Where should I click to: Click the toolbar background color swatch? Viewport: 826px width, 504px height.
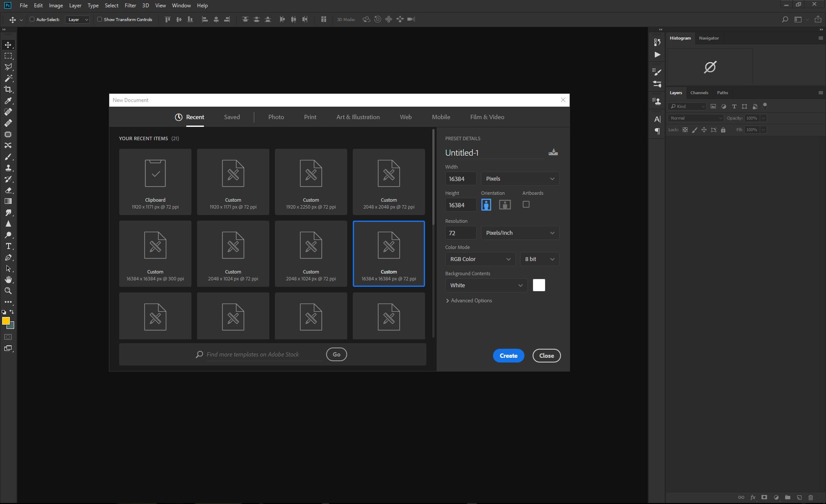pyautogui.click(x=12, y=326)
